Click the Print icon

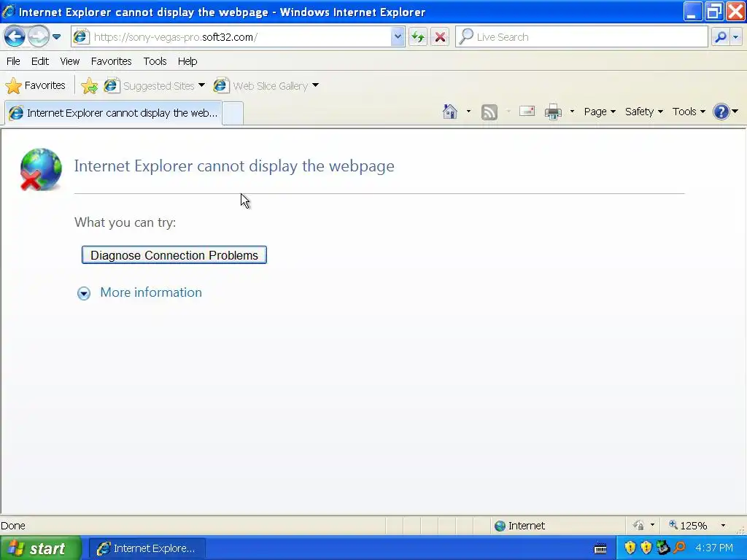(x=553, y=112)
